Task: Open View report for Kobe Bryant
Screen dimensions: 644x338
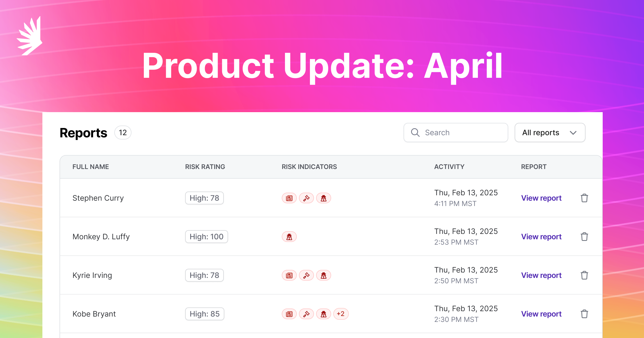Action: [x=541, y=314]
